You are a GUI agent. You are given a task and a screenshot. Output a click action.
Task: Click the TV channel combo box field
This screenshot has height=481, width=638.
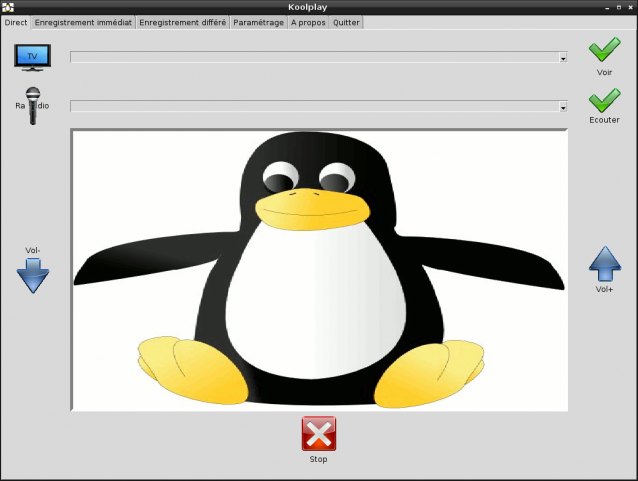[x=319, y=57]
